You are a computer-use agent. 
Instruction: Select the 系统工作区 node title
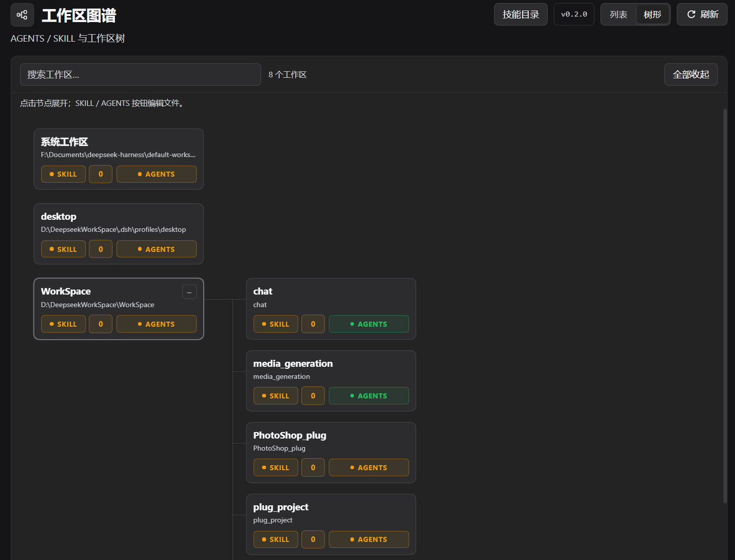pyautogui.click(x=64, y=142)
